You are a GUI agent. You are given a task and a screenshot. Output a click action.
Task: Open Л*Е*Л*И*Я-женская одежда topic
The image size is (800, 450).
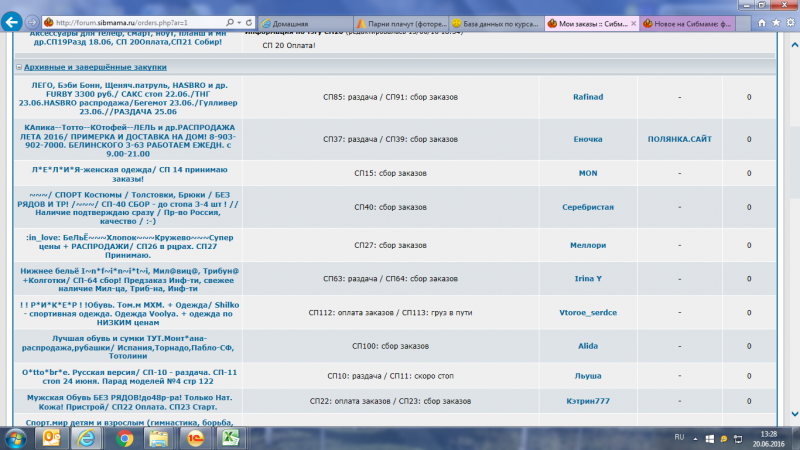130,174
